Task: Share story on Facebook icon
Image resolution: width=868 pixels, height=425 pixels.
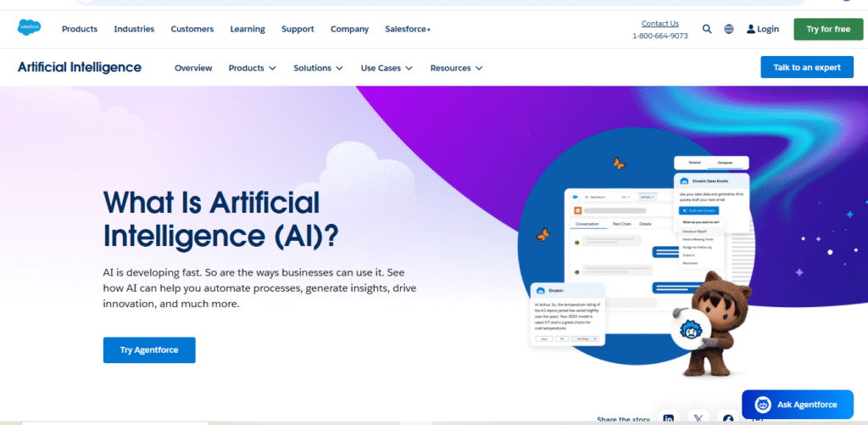Action: 728,418
